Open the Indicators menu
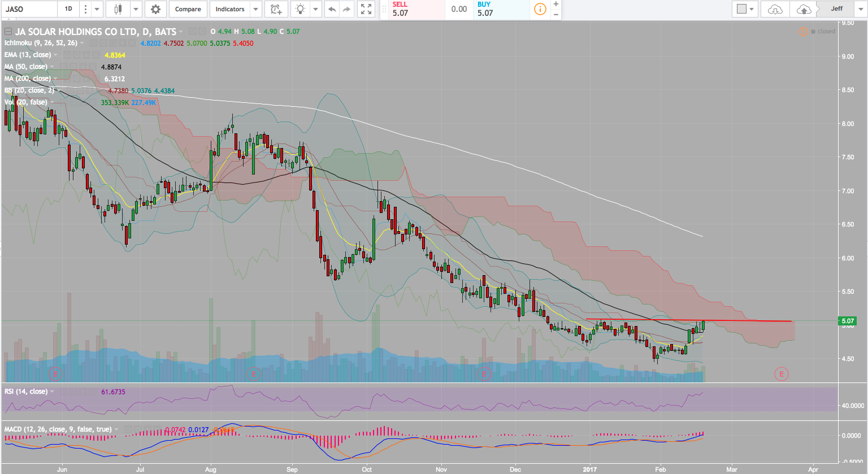The height and width of the screenshot is (474, 868). [229, 9]
